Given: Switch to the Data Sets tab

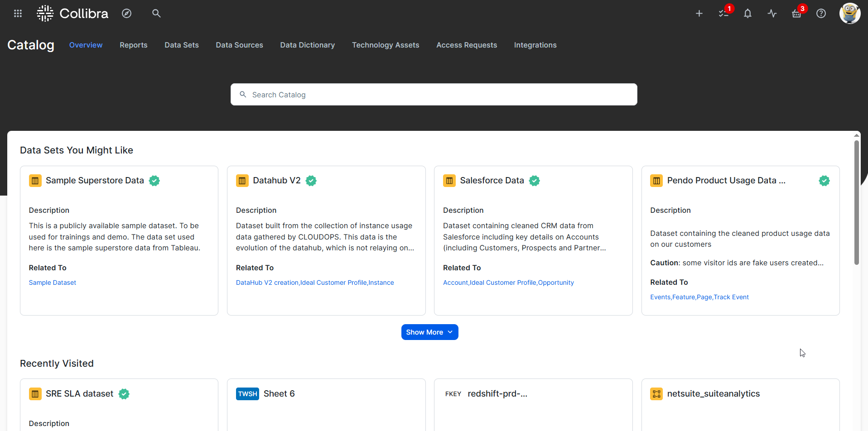Looking at the screenshot, I should [181, 45].
